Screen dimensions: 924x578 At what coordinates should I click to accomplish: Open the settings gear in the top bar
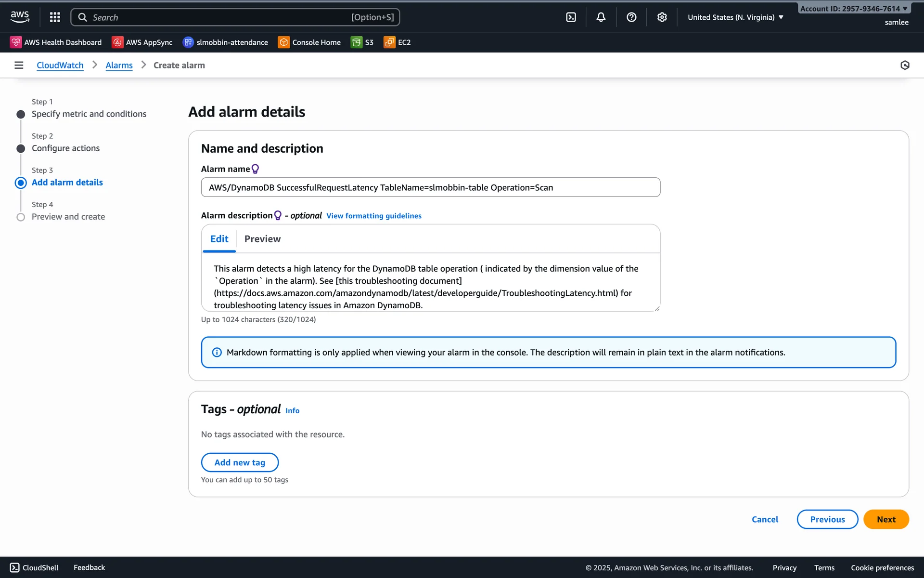coord(662,17)
